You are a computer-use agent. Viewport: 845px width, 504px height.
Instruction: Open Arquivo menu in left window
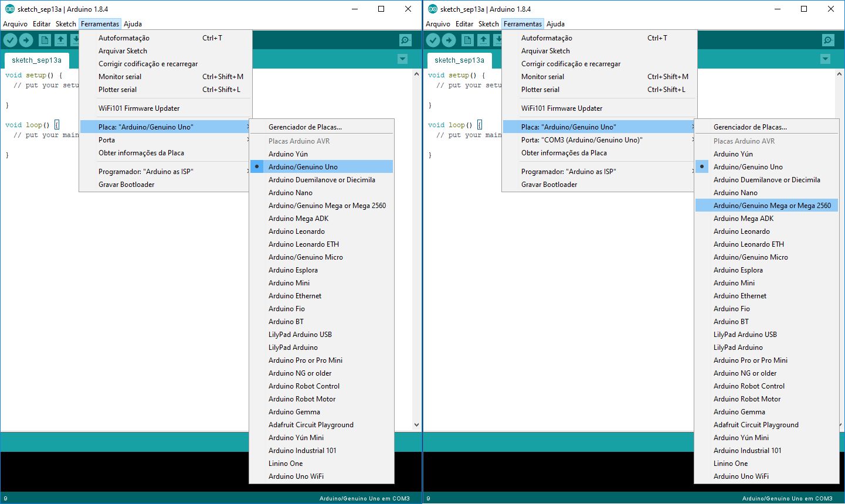coord(15,24)
